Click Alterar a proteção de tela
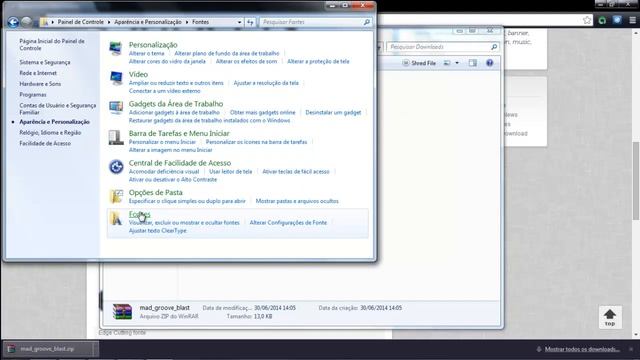This screenshot has width=640, height=360. [x=318, y=61]
